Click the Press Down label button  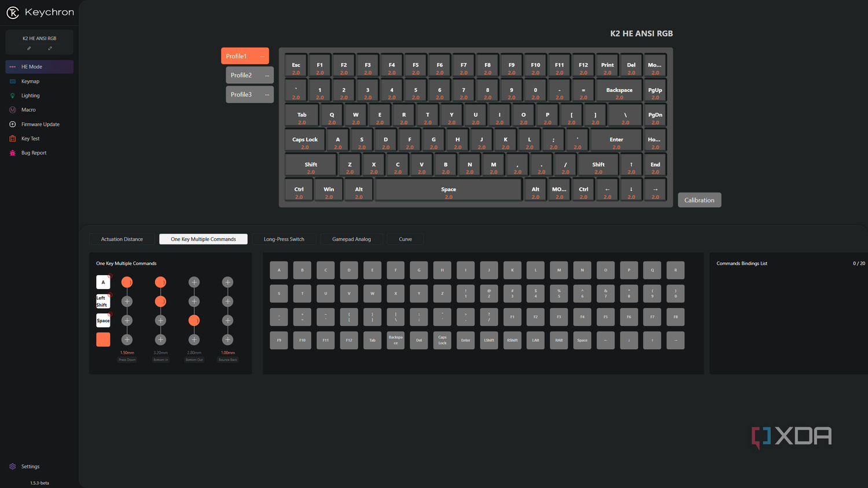(127, 360)
